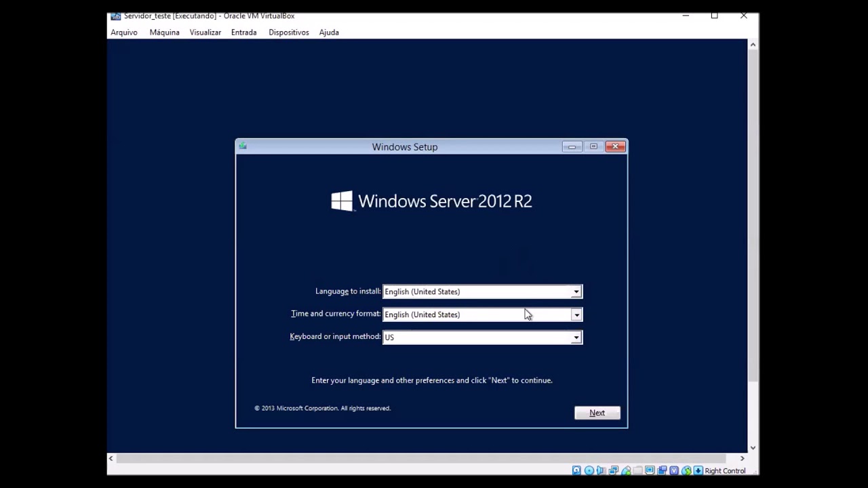
Task: Click the USB devices status icon
Action: pyautogui.click(x=625, y=470)
